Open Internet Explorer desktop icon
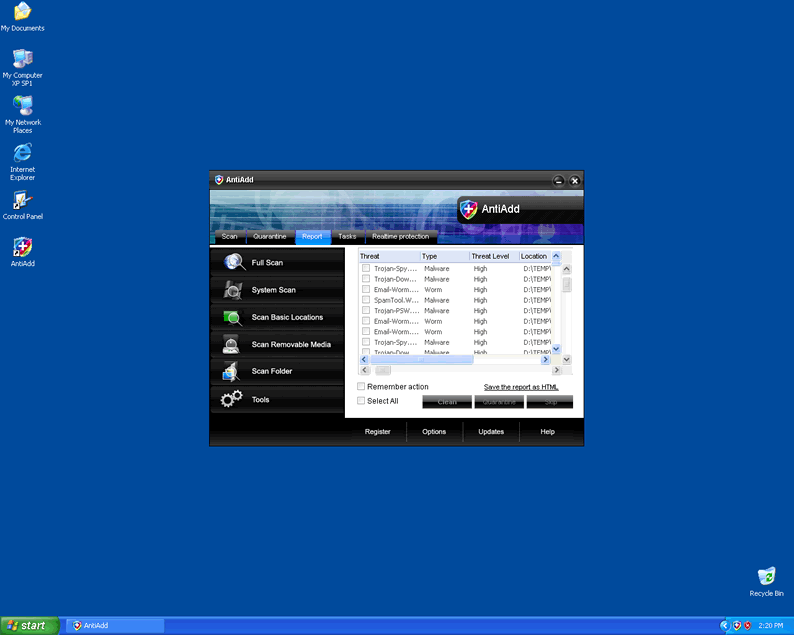Screen dimensions: 794x635 click(22, 153)
